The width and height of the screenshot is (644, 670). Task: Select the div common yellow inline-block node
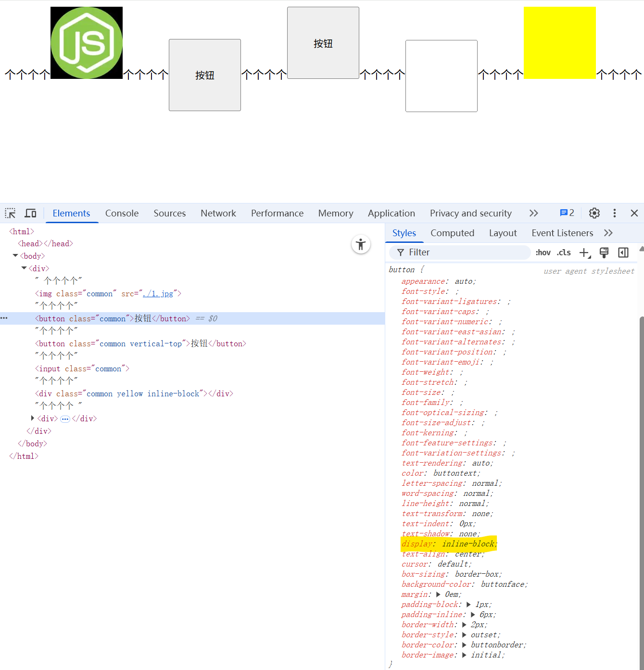[134, 393]
